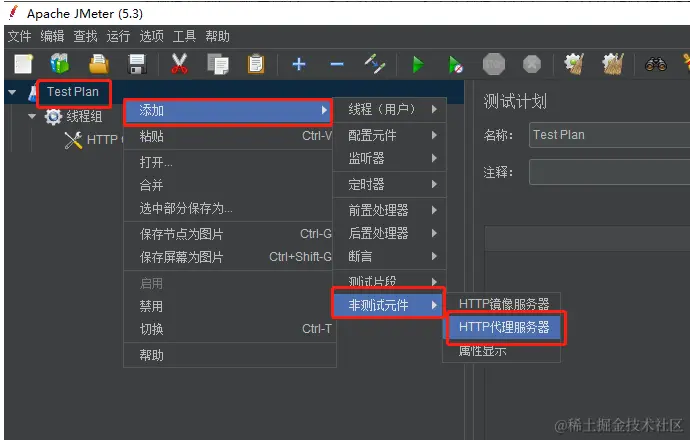
Task: Open the 运行 menu
Action: (x=118, y=36)
